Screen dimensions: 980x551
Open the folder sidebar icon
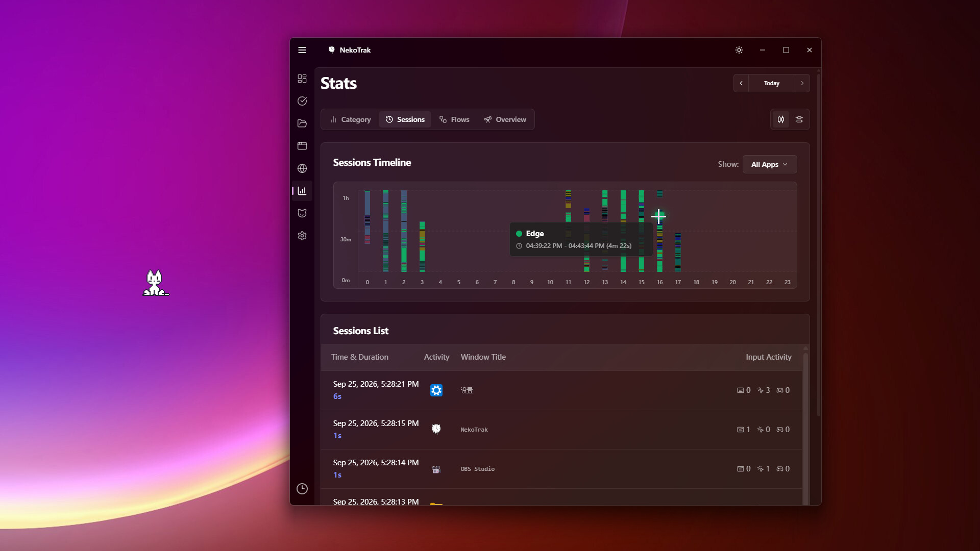click(x=302, y=123)
